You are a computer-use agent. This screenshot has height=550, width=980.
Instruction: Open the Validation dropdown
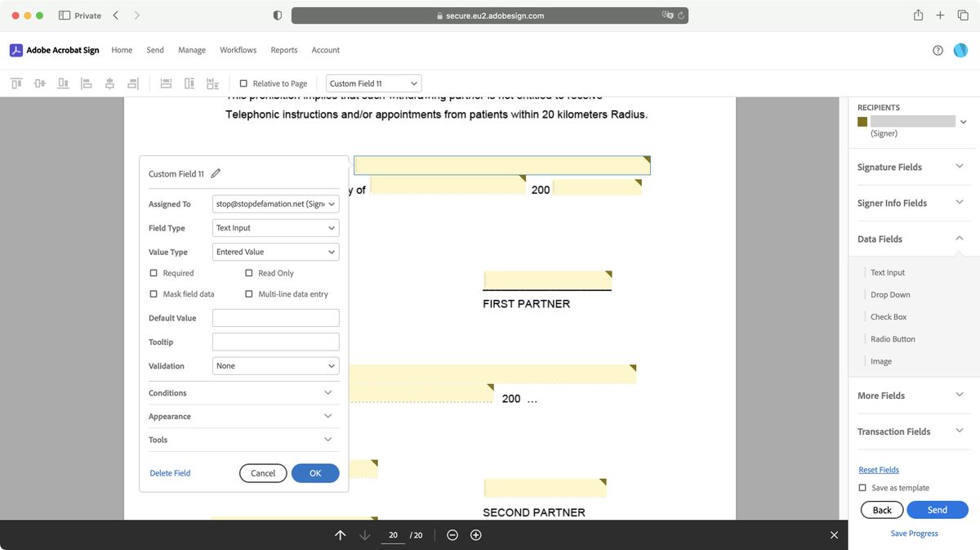tap(275, 365)
